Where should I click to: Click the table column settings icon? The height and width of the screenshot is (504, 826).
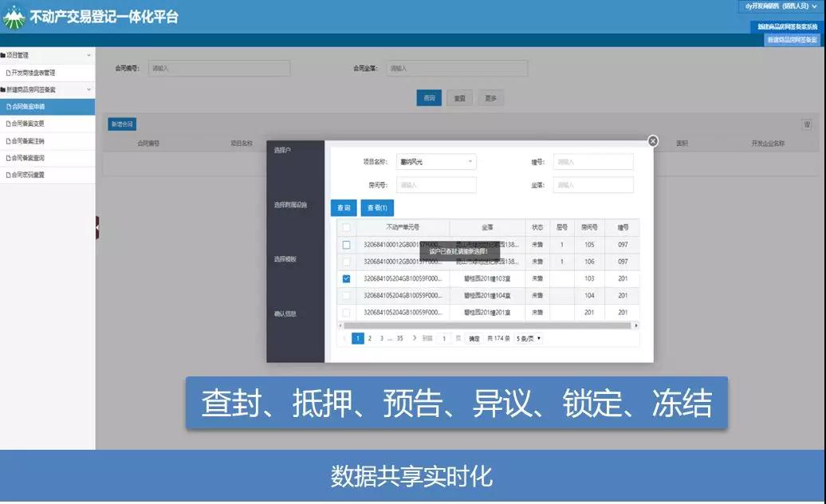807,124
